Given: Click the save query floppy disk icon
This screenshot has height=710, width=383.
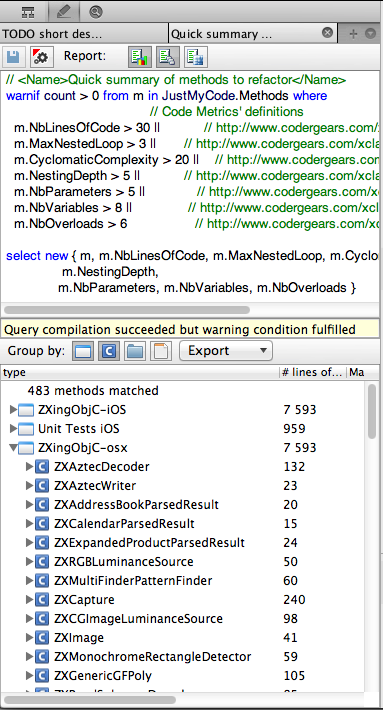Looking at the screenshot, I should [13, 57].
